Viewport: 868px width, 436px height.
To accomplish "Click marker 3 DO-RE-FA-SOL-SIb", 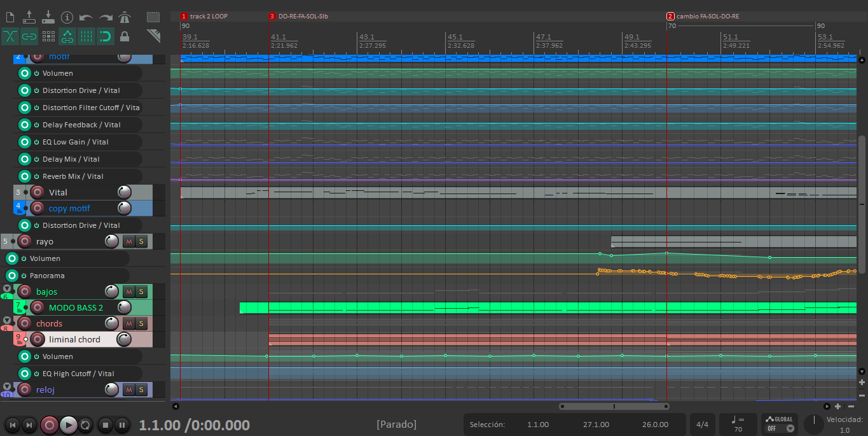I will pyautogui.click(x=299, y=16).
